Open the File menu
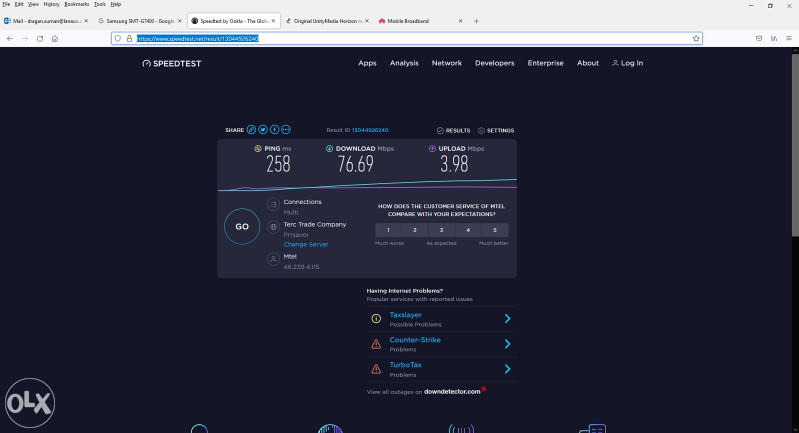The width and height of the screenshot is (799, 433). coord(6,4)
